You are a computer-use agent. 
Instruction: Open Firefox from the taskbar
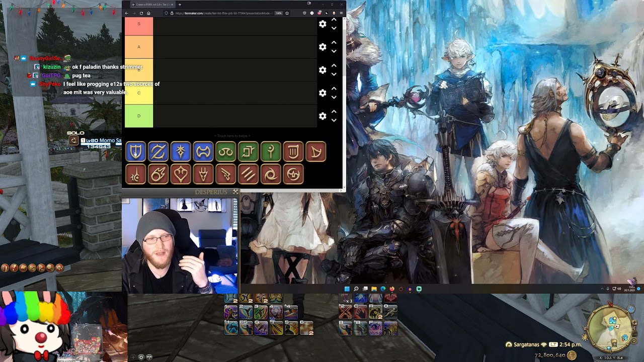tap(392, 289)
